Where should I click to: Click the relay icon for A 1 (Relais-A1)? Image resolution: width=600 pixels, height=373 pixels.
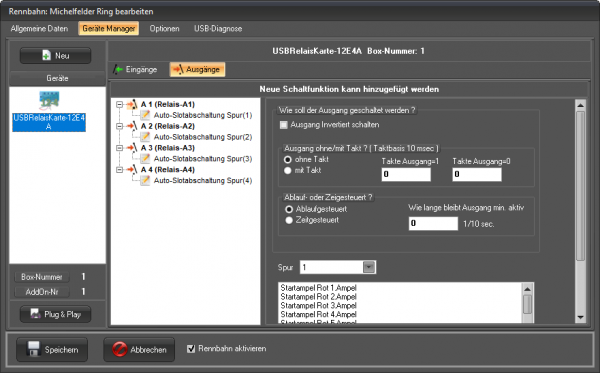click(132, 104)
